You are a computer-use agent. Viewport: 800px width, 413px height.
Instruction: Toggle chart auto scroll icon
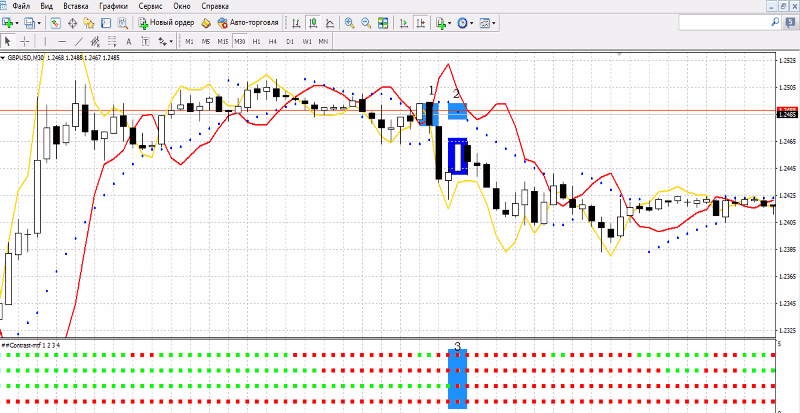click(404, 23)
